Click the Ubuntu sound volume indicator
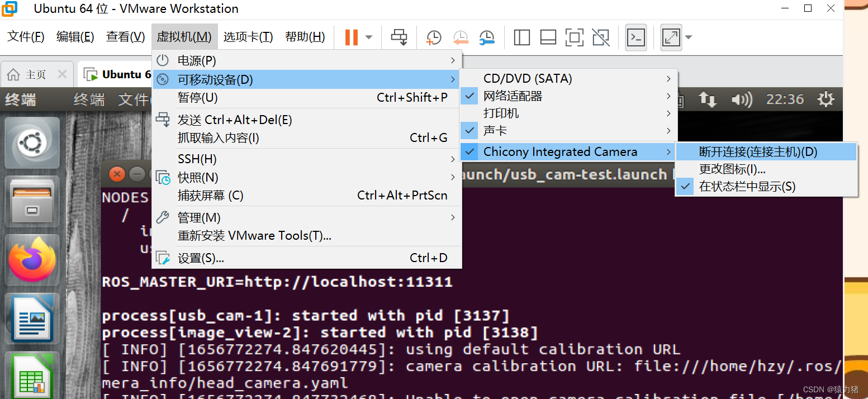 742,100
